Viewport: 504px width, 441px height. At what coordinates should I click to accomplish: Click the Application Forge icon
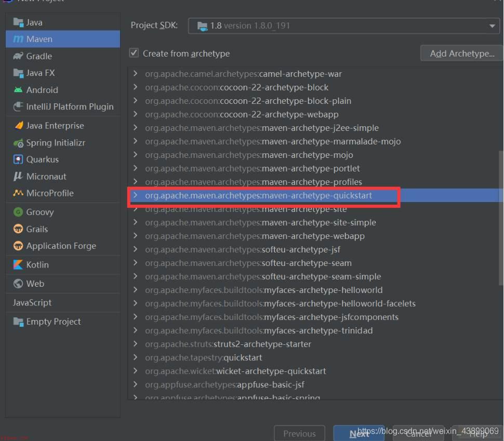point(18,246)
